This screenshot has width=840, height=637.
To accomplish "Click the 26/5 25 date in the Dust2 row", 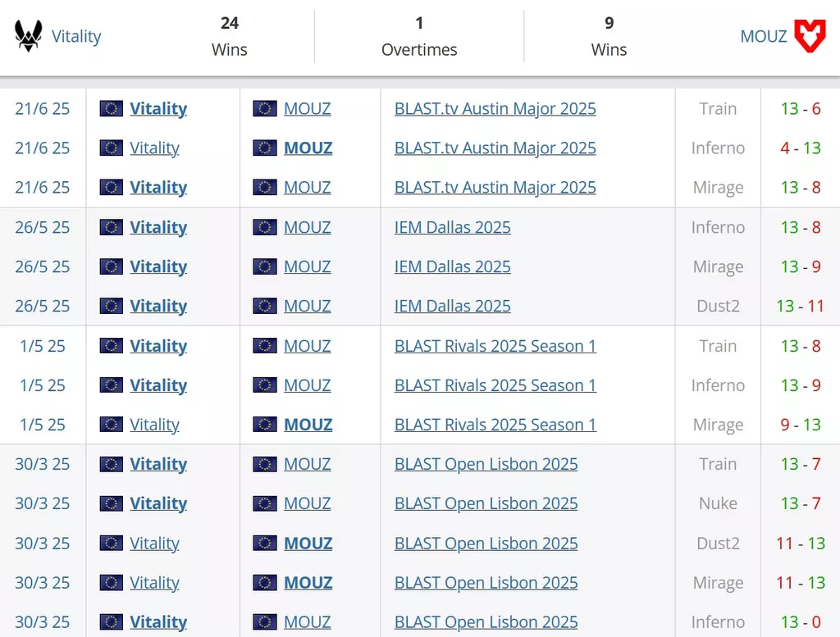I will 43,306.
